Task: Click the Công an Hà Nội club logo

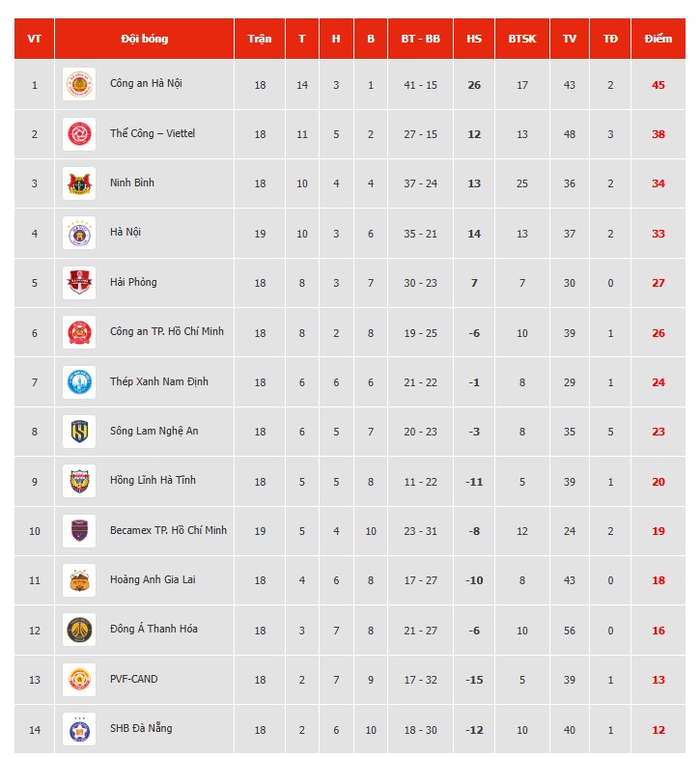Action: [x=79, y=84]
